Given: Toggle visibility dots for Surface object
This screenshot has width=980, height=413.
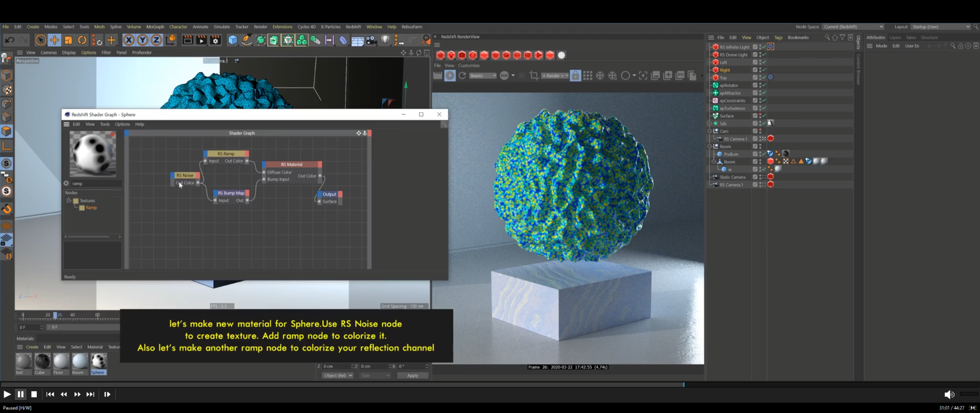Looking at the screenshot, I should (x=760, y=116).
